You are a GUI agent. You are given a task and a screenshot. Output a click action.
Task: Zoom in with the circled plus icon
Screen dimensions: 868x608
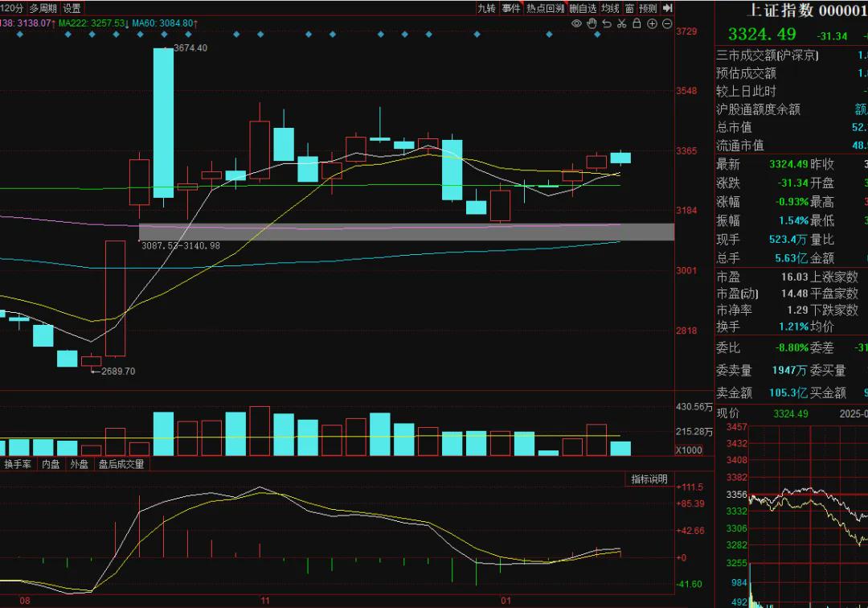(652, 24)
